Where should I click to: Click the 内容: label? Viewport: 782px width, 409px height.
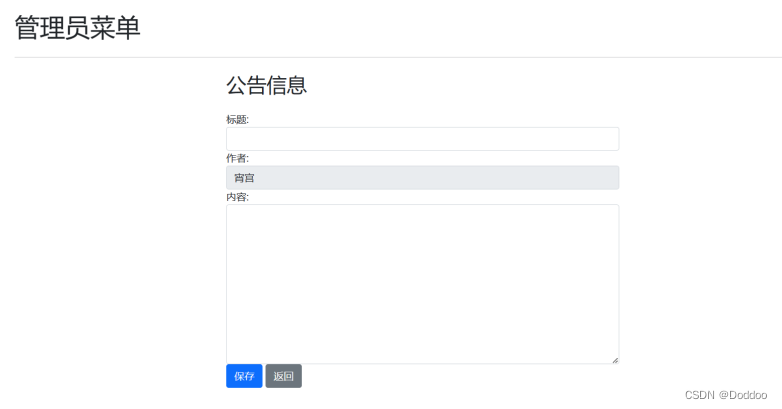[237, 197]
